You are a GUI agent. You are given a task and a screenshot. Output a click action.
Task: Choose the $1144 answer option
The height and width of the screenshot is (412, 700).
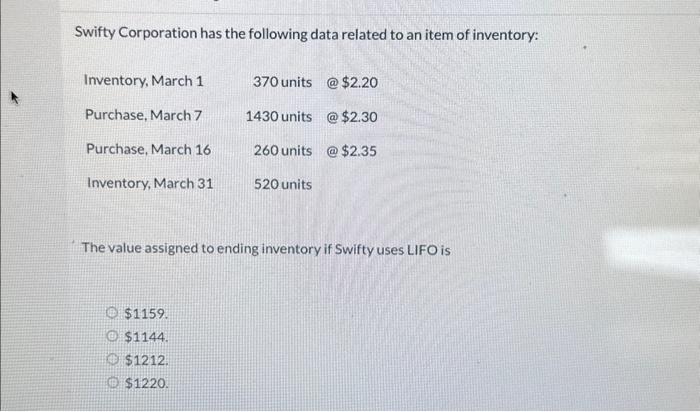point(114,337)
